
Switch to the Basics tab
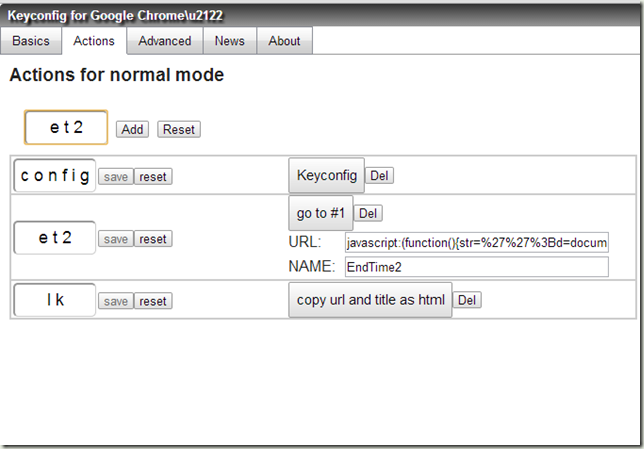point(31,41)
